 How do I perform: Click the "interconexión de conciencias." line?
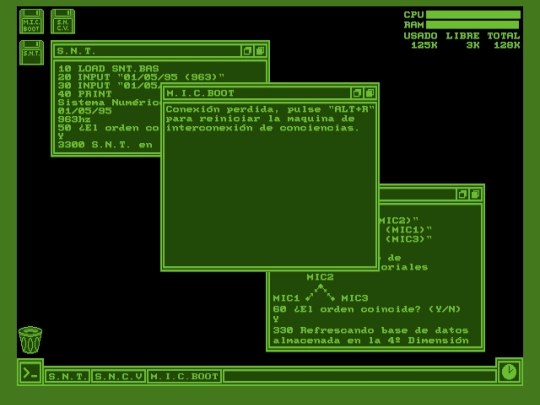coord(262,128)
